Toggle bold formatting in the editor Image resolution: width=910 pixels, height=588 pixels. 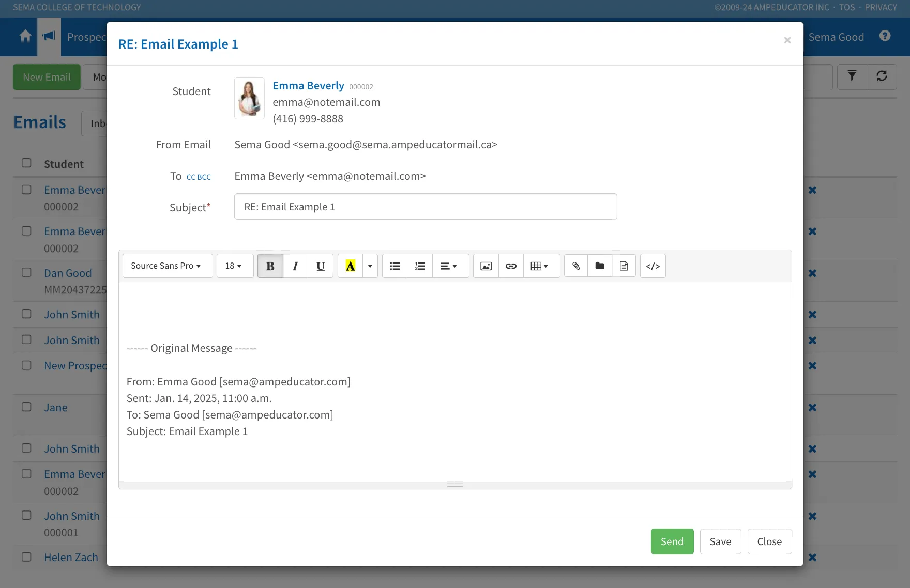coord(270,266)
